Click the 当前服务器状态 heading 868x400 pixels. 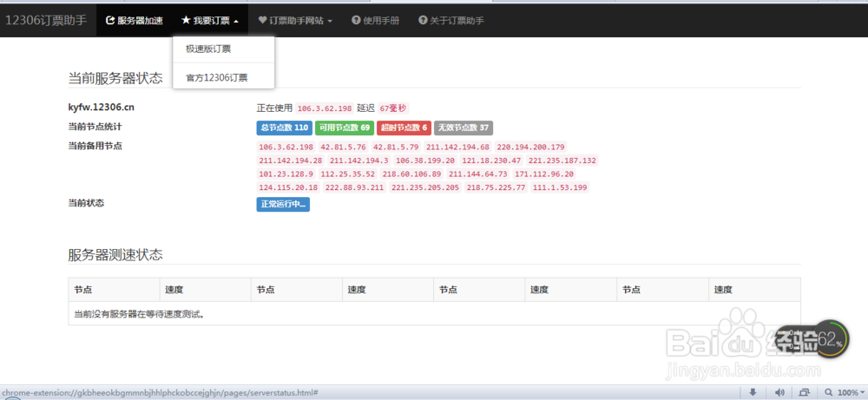(115, 78)
